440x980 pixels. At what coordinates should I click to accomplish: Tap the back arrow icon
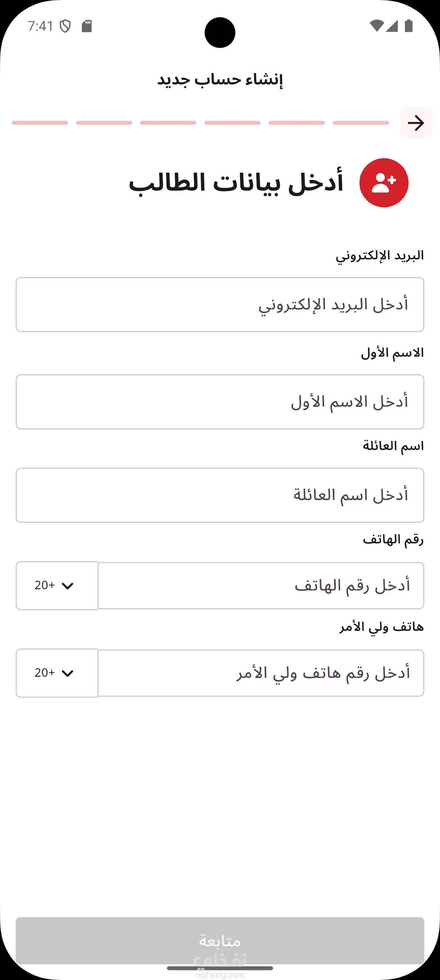[416, 123]
